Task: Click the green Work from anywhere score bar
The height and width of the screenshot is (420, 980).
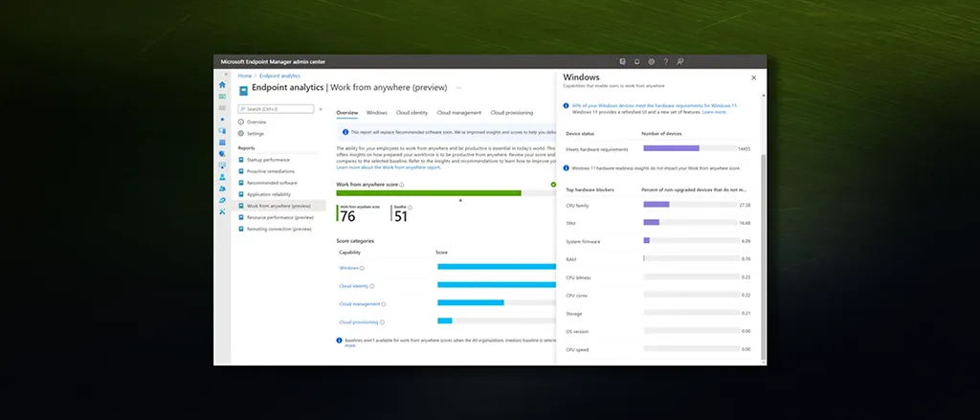Action: pos(429,193)
